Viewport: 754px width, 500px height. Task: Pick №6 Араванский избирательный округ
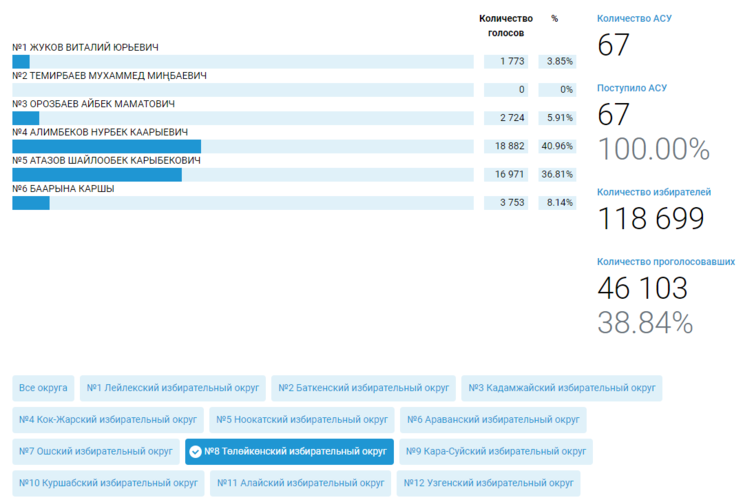click(x=493, y=420)
